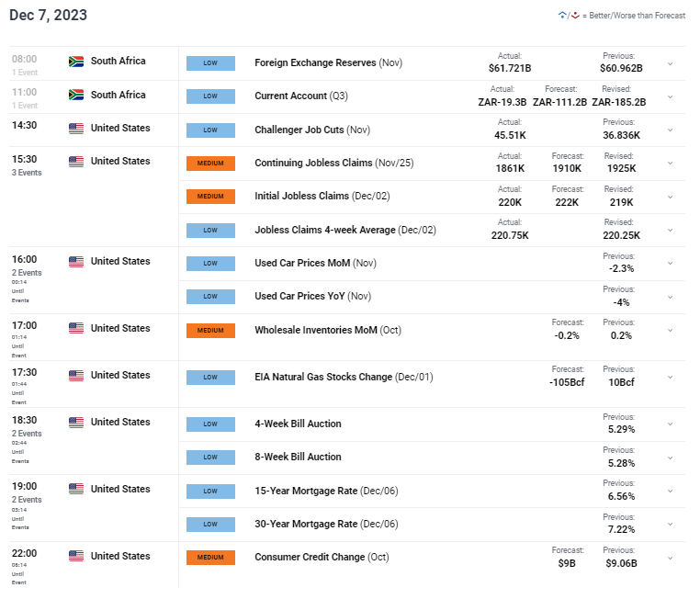This screenshot has width=700, height=599.
Task: Open 30-Year Mortgage Rate (Dec/06) event
Action: click(x=326, y=524)
